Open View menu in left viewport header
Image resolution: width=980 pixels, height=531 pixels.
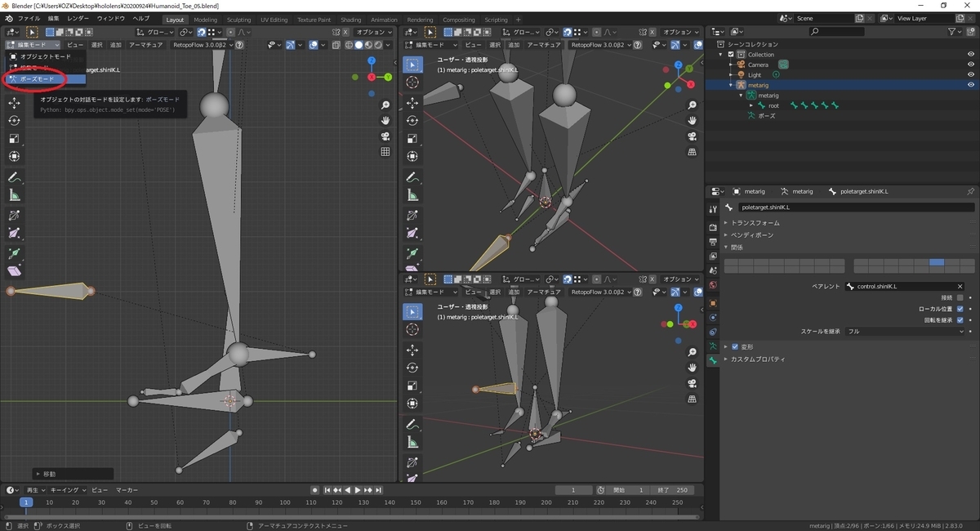pyautogui.click(x=74, y=45)
